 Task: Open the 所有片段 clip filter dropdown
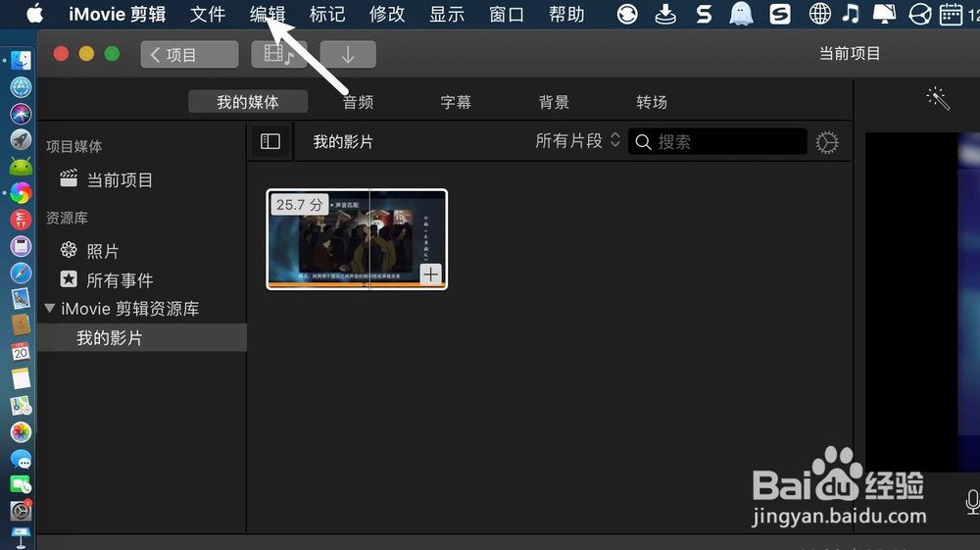[577, 141]
